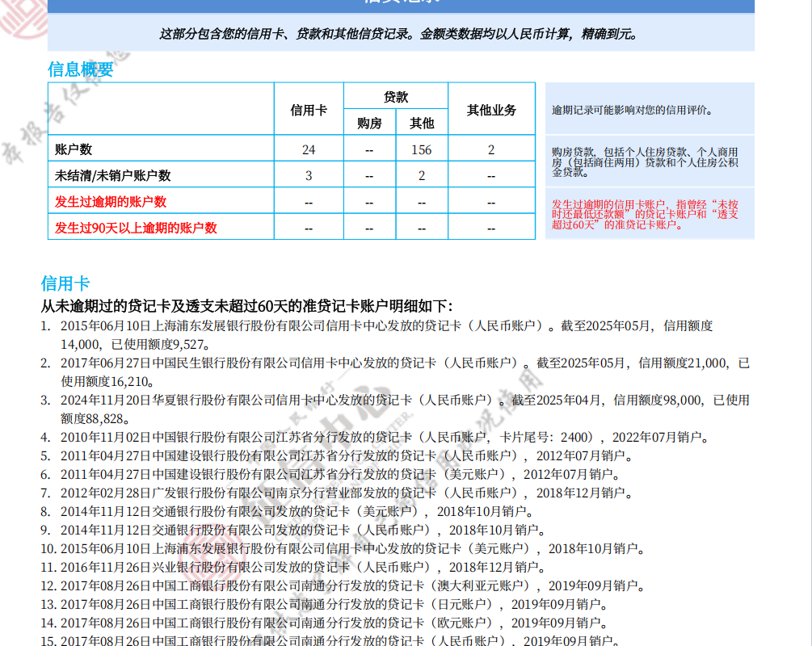
Task: Click the side note explaining 购房贷款
Action: 645,162
